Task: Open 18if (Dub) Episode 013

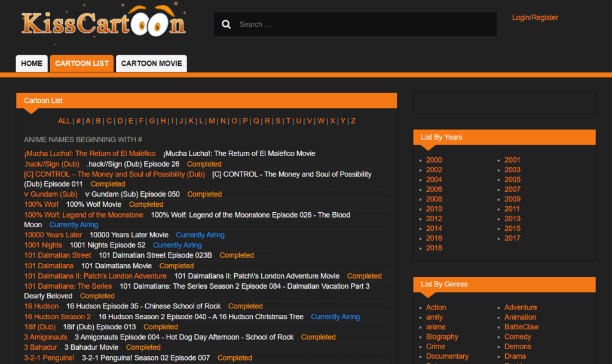Action: pyautogui.click(x=100, y=327)
